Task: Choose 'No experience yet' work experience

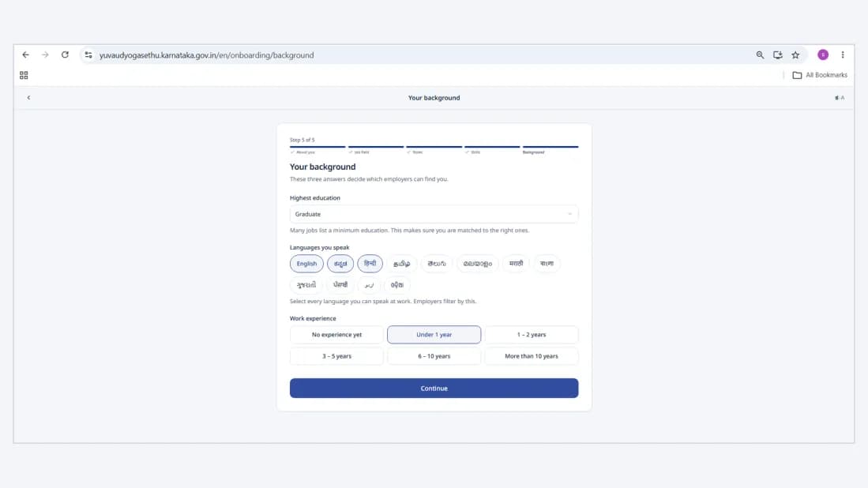Action: coord(336,335)
